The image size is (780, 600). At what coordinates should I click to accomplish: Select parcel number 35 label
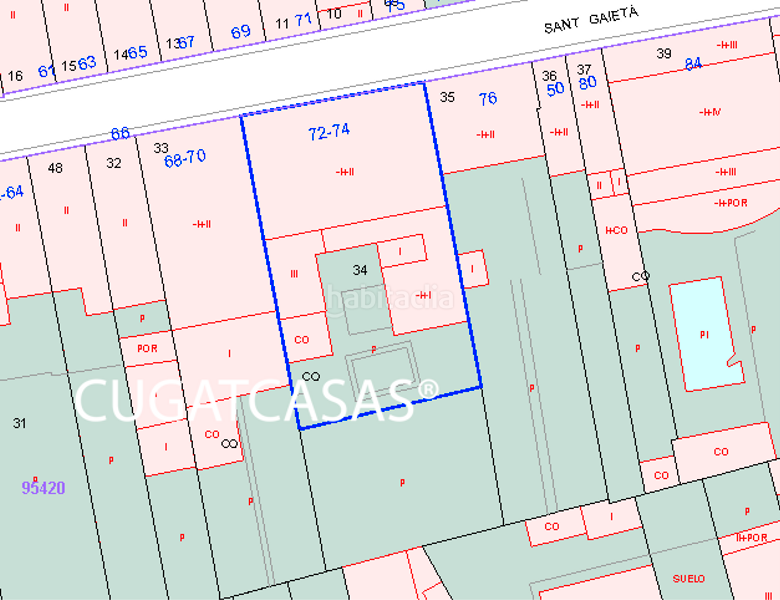(447, 97)
